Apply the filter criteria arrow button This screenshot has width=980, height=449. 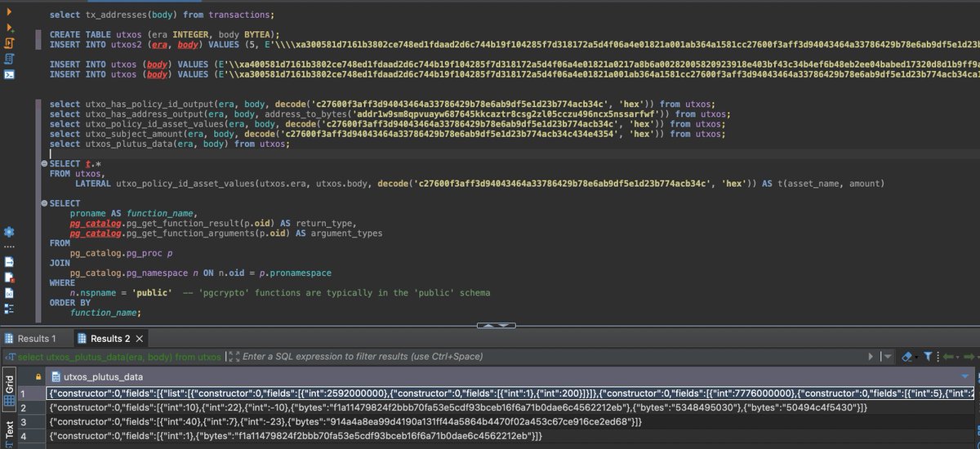[x=871, y=357]
